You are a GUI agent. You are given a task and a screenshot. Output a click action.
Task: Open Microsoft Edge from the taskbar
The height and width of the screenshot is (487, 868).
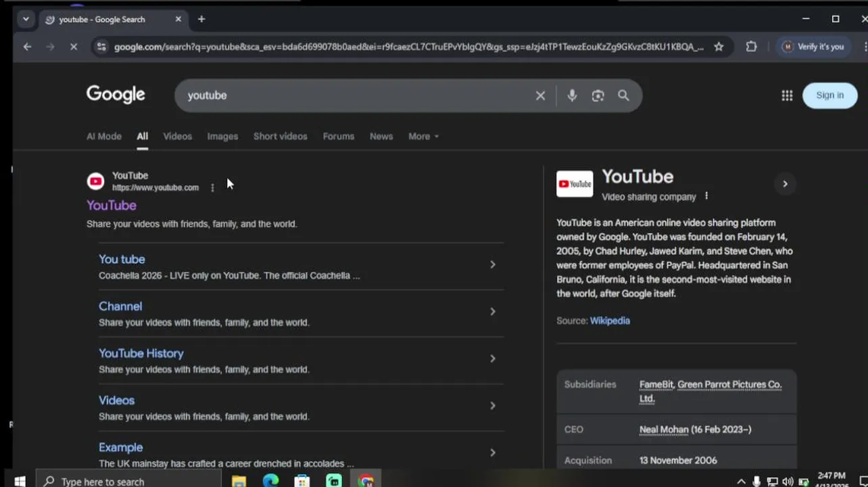pyautogui.click(x=270, y=481)
